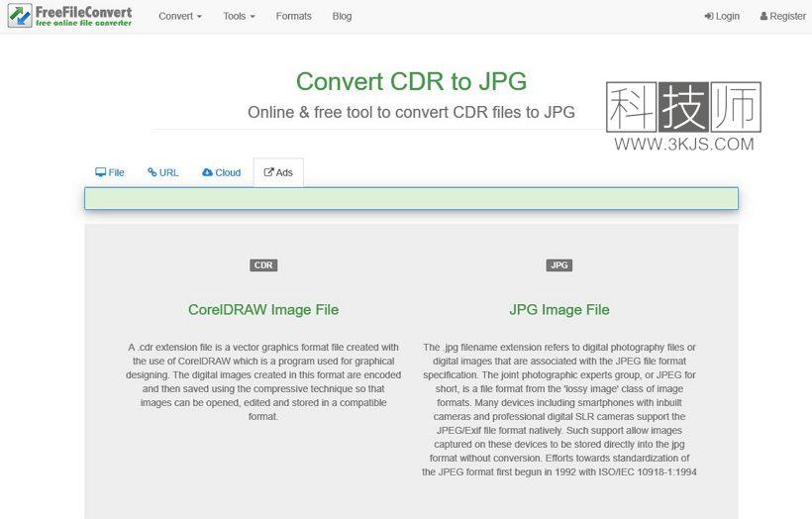
Task: Click the Convert CDR to JPG title
Action: click(x=411, y=81)
